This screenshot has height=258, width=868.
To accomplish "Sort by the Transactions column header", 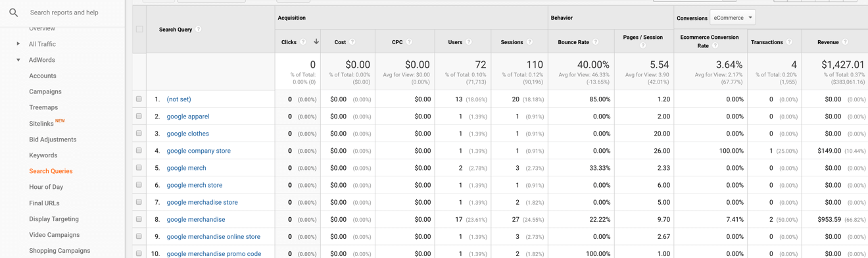I will tap(767, 42).
